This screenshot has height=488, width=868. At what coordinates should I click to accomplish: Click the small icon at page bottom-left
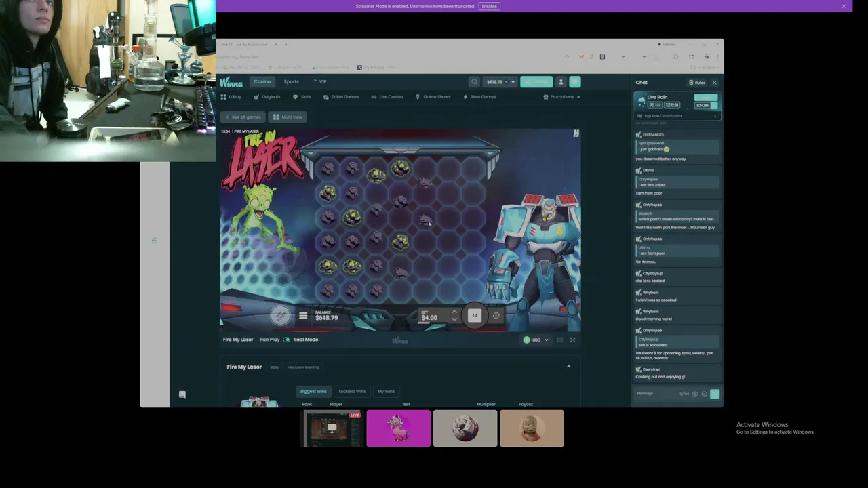click(182, 394)
